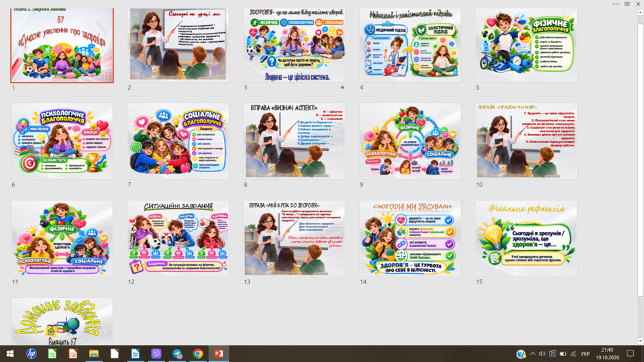Click the slide number label 15
The height and width of the screenshot is (362, 644).
click(480, 282)
